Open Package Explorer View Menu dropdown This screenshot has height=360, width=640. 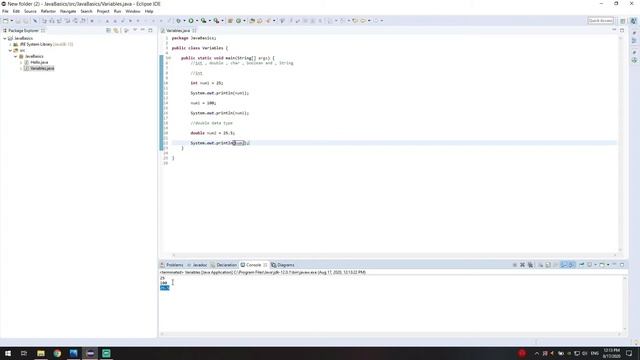coord(135,30)
